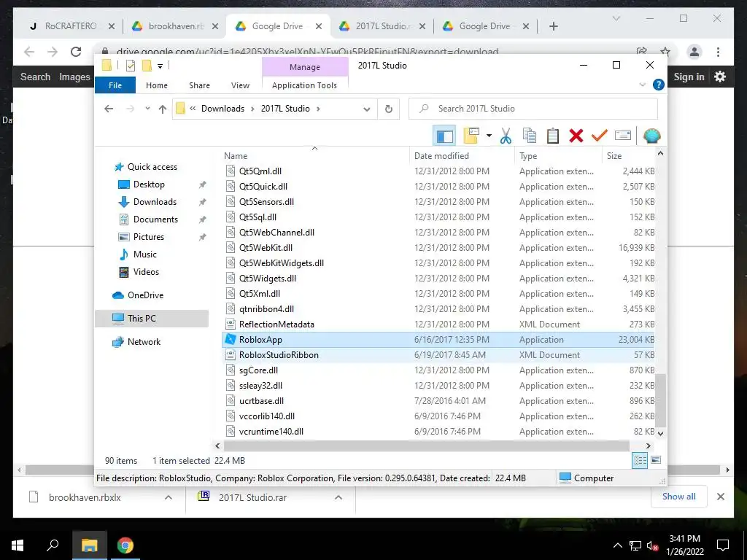Switch to details view layout icon
This screenshot has width=747, height=560.
point(640,460)
